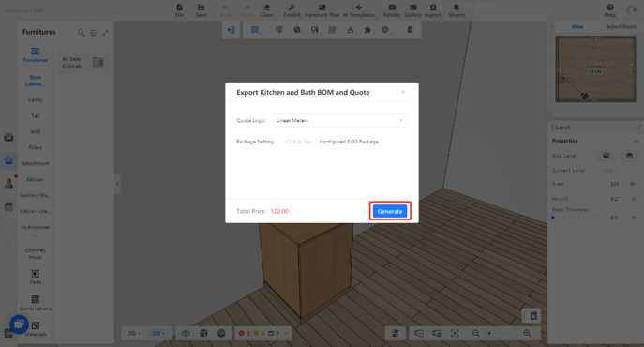Select the Attachment category
The image size is (644, 347).
36,163
